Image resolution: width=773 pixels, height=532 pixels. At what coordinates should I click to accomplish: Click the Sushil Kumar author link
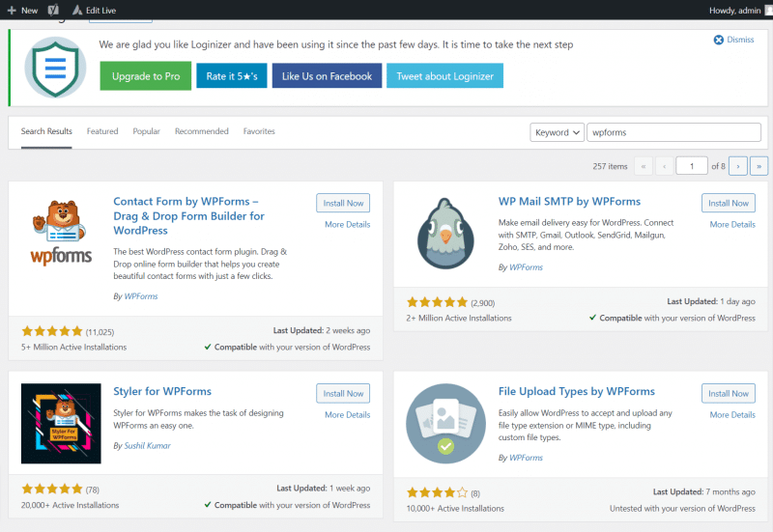point(148,446)
